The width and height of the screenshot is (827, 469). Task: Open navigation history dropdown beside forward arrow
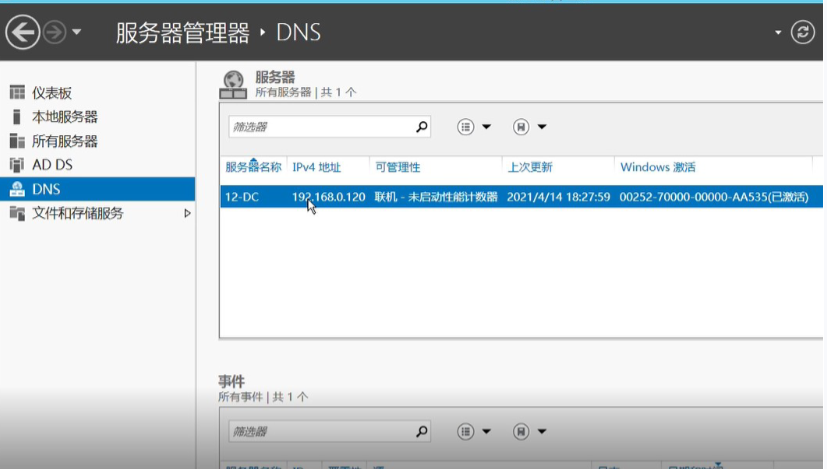click(x=77, y=33)
